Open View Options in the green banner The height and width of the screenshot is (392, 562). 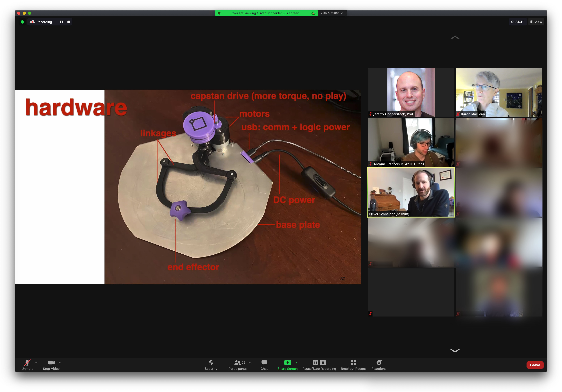332,13
